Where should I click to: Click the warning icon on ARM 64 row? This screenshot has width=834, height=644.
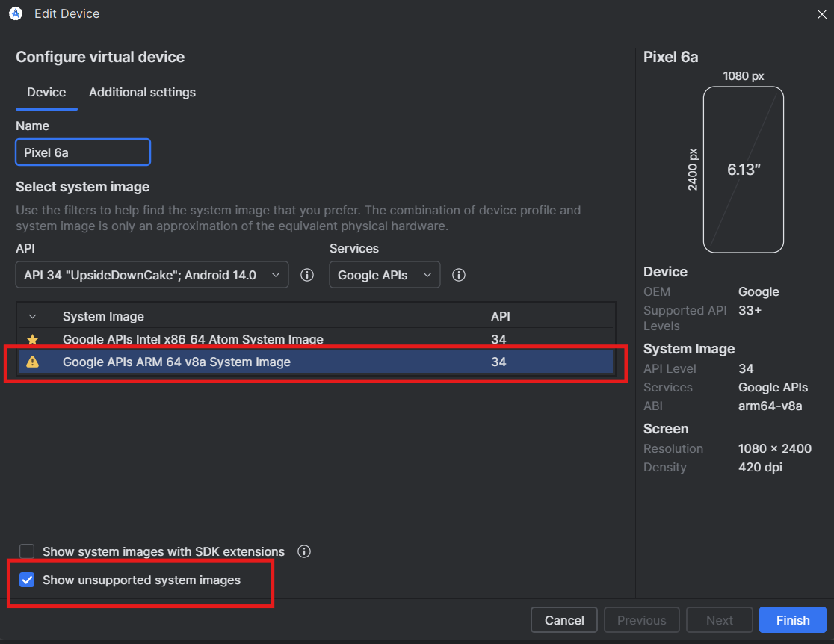coord(32,362)
